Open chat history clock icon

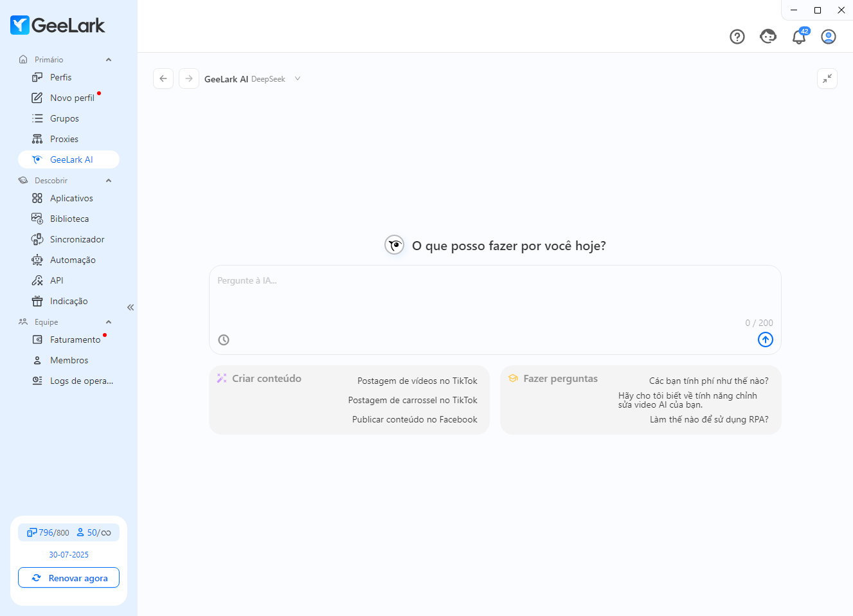224,340
